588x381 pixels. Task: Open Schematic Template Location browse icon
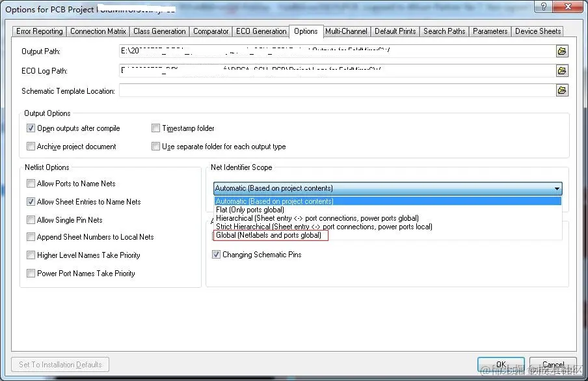coord(562,90)
